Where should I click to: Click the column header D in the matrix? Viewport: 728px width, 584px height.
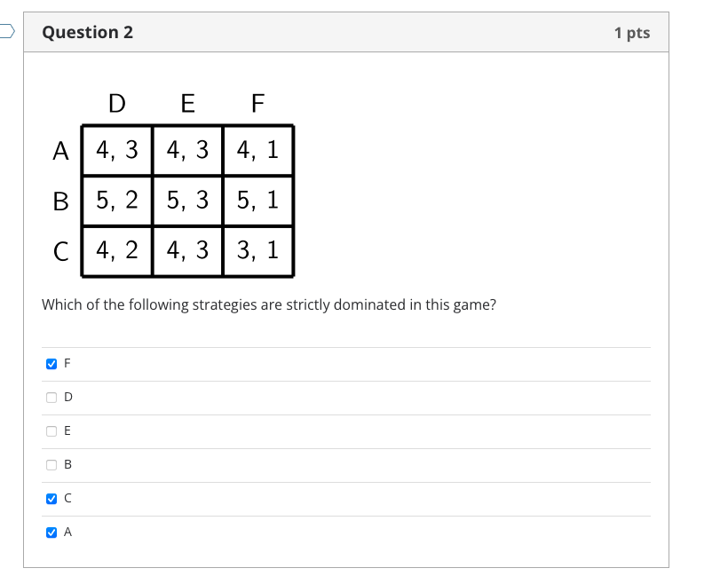[115, 104]
